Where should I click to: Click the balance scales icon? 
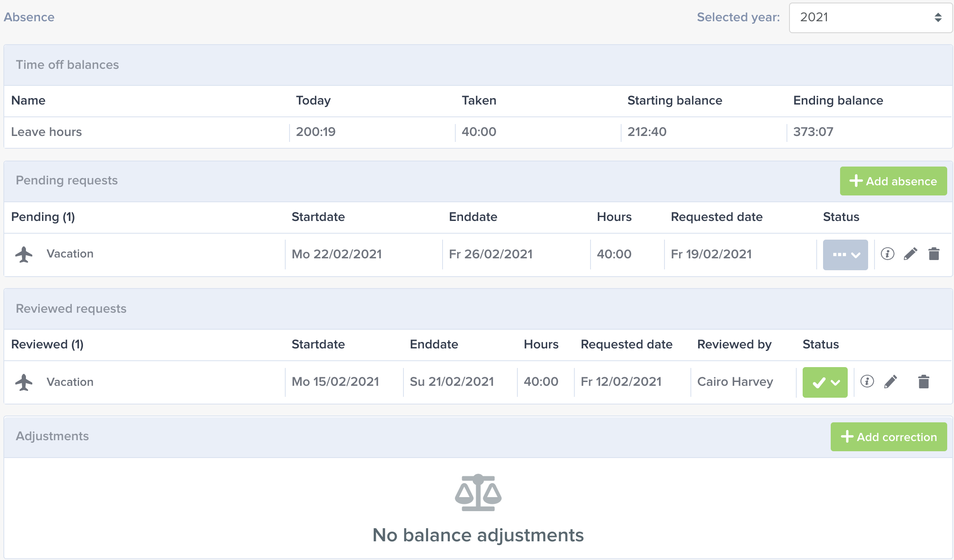click(x=478, y=492)
